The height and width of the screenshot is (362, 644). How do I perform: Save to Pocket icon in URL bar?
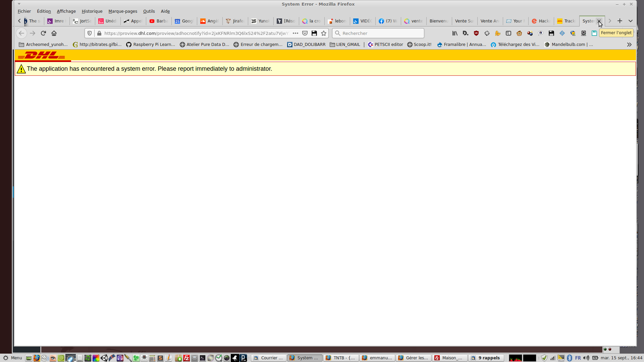(x=305, y=33)
